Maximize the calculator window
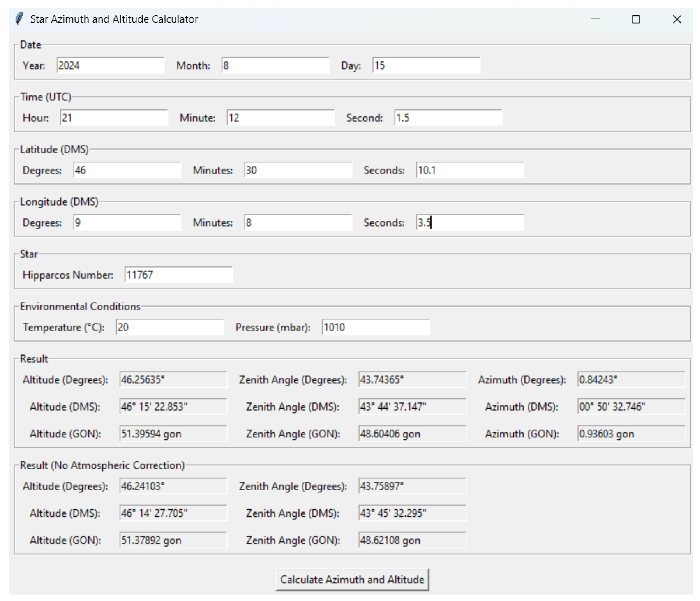 [636, 19]
